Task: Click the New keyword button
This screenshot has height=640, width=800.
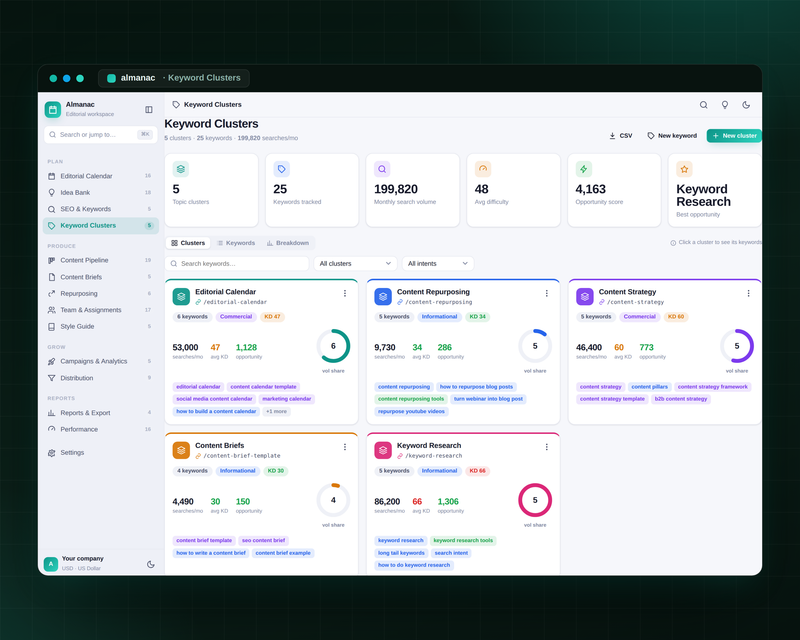Action: coord(672,136)
